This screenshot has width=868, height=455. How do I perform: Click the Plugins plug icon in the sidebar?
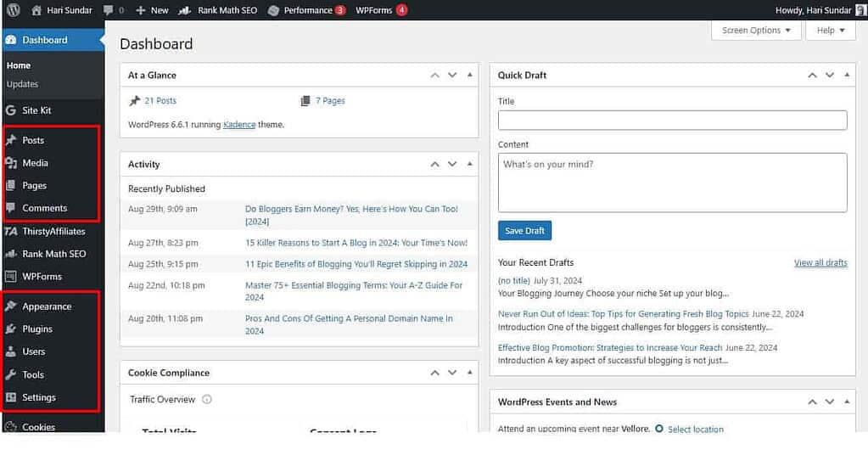click(11, 329)
